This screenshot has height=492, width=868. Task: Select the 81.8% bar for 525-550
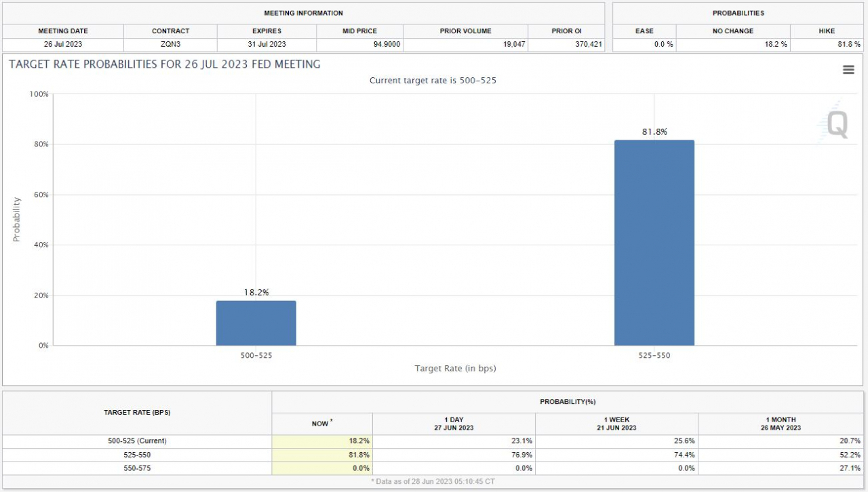654,243
